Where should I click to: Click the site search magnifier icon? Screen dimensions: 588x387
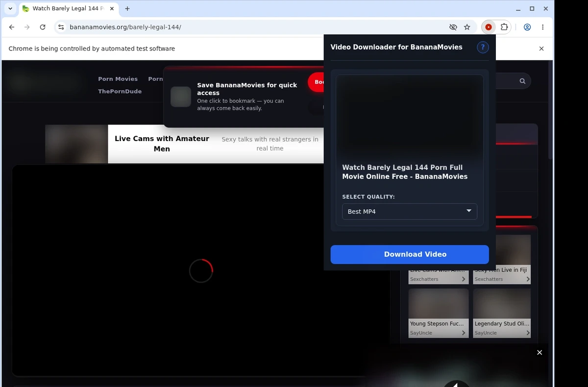522,81
